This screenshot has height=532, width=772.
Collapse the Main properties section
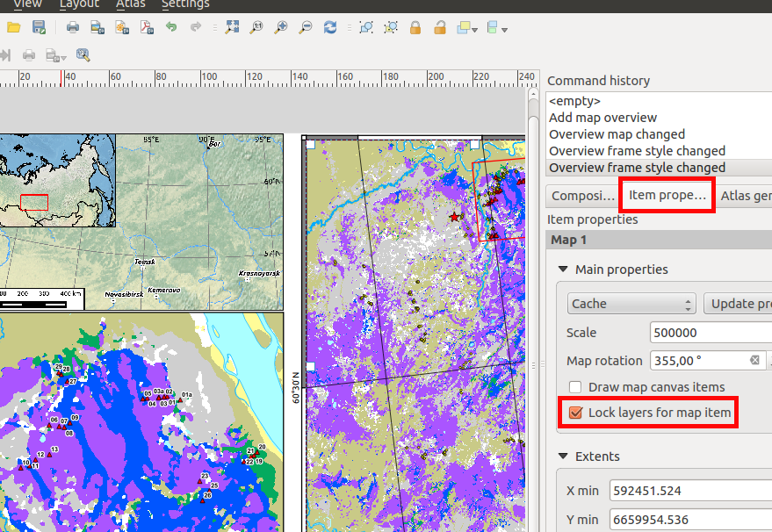[x=562, y=270]
